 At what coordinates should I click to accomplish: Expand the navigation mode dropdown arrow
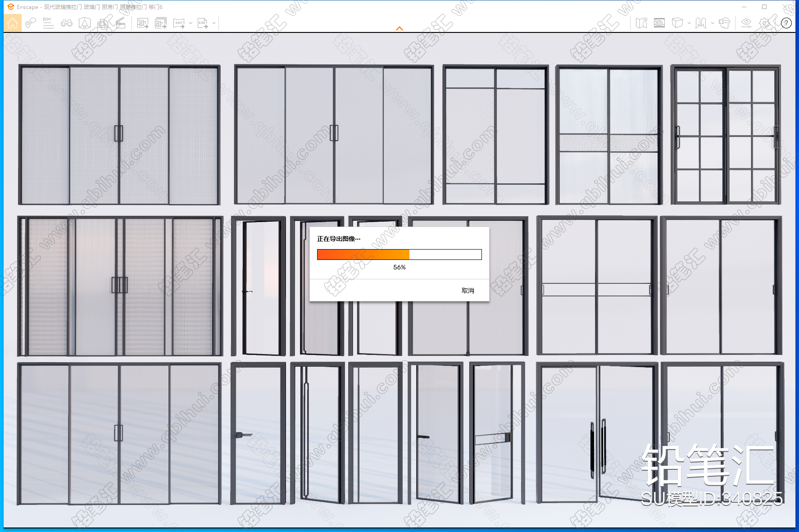tap(713, 23)
